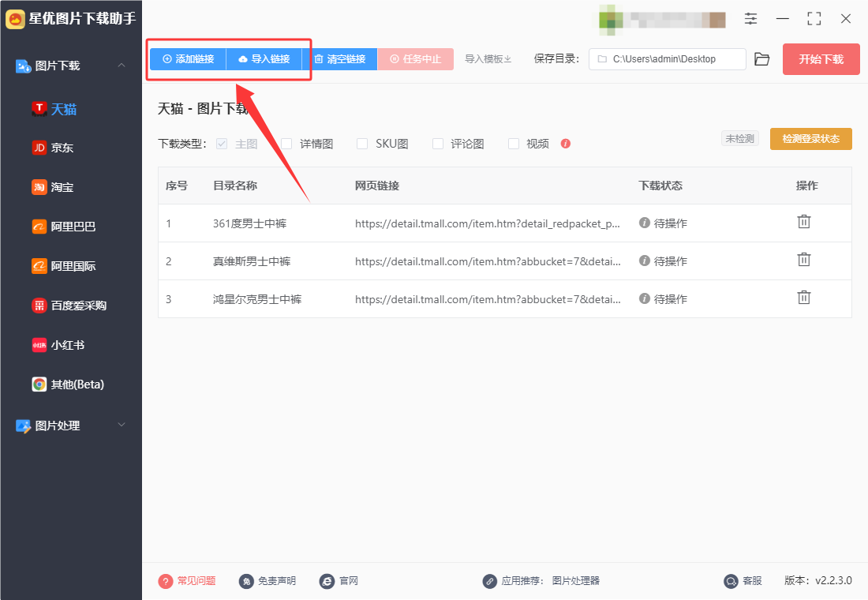Click the 添加链接 button
This screenshot has width=868, height=600.
click(x=189, y=58)
